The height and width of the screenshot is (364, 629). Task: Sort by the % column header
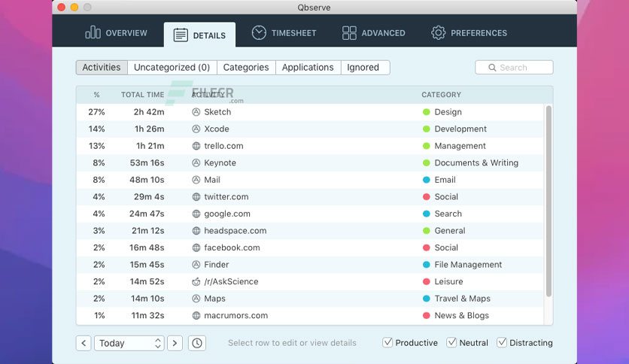(96, 95)
